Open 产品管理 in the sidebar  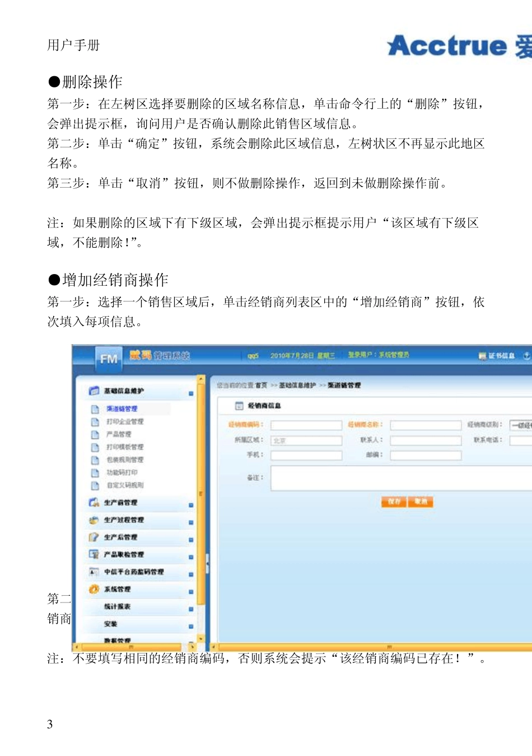(119, 434)
